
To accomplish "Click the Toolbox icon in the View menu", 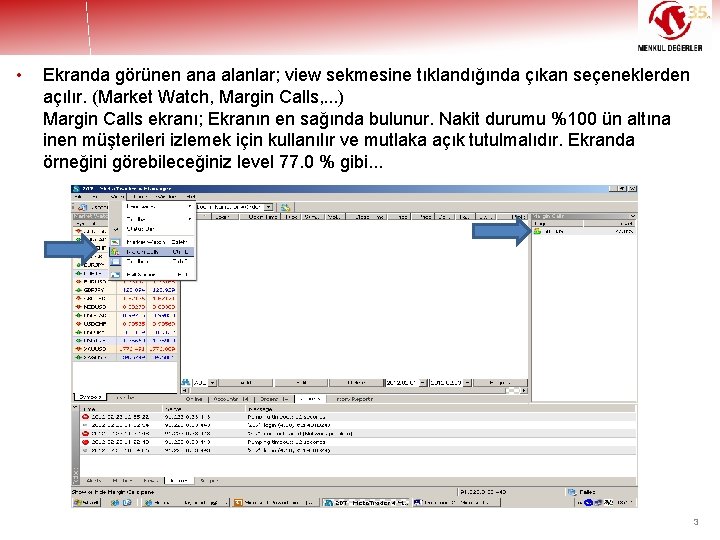I will point(115,261).
